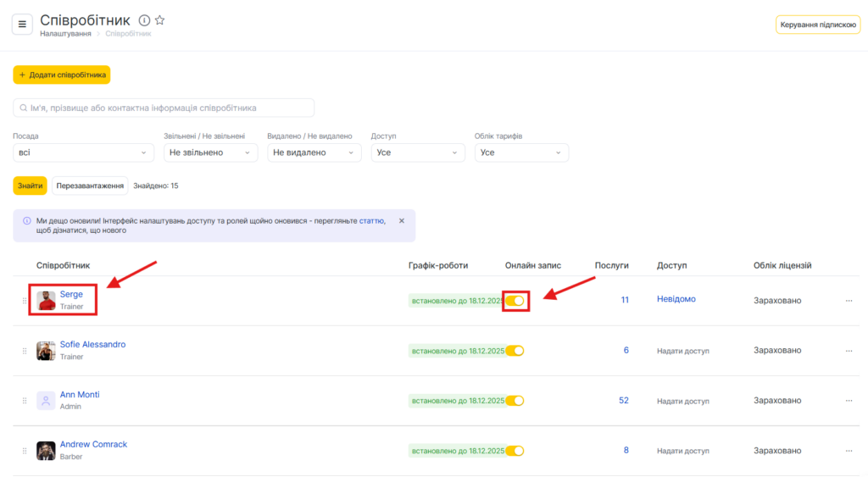Disable online booking for Sofie Alessandro
This screenshot has height=477, width=868.
point(515,351)
